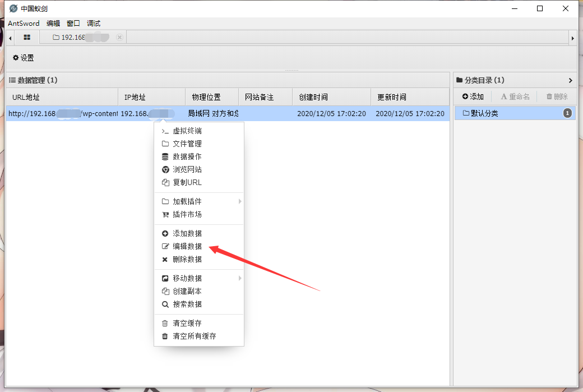Click the 中国蚁剑 app logo icon
583x392 pixels.
click(x=13, y=8)
